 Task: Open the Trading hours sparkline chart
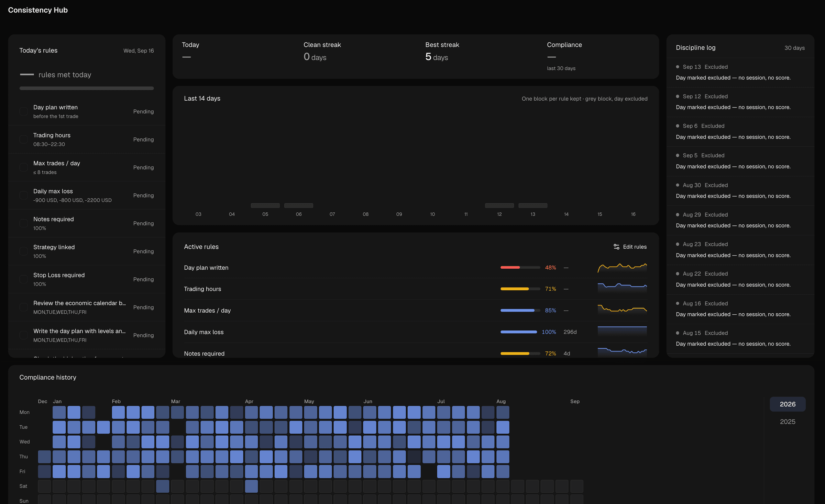point(622,288)
